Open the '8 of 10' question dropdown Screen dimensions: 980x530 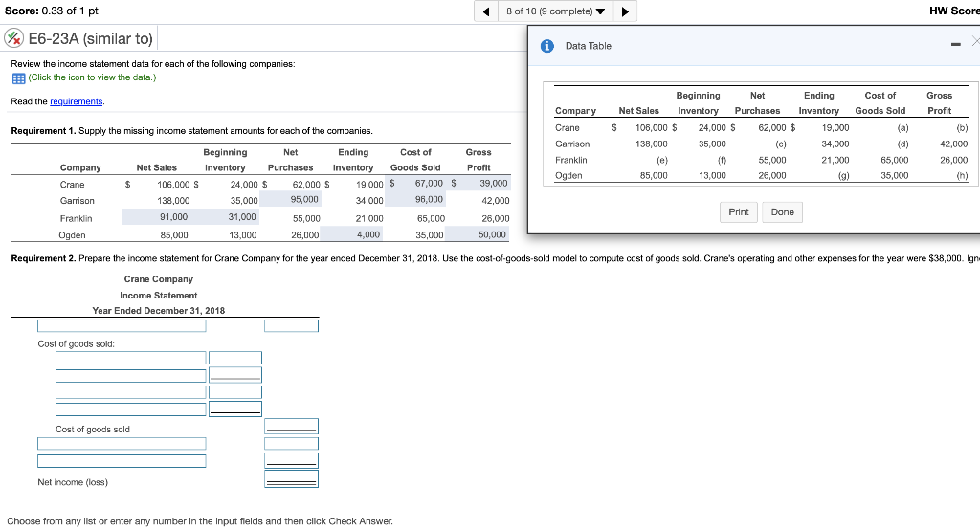coord(556,11)
